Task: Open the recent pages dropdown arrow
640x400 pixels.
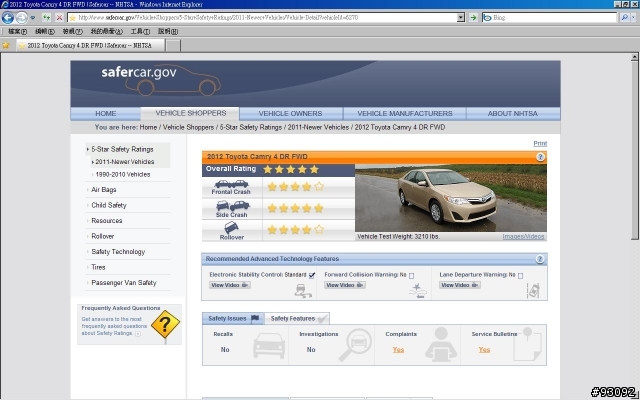Action: pyautogui.click(x=33, y=18)
